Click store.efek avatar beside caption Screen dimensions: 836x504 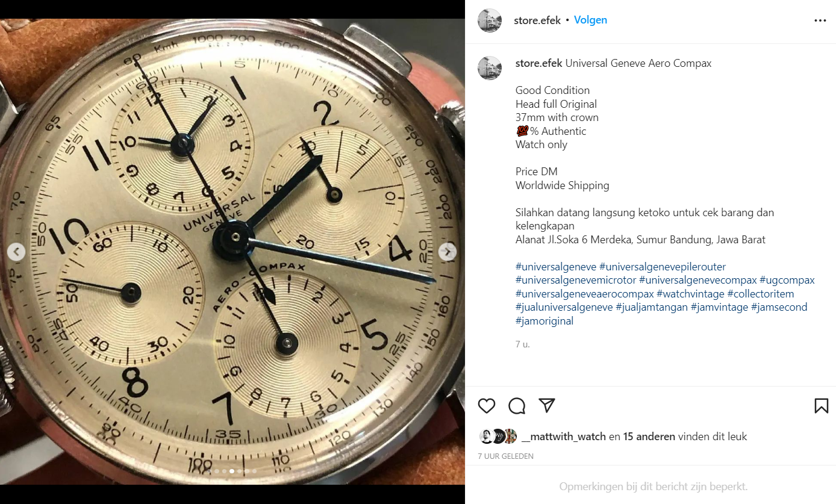point(490,68)
